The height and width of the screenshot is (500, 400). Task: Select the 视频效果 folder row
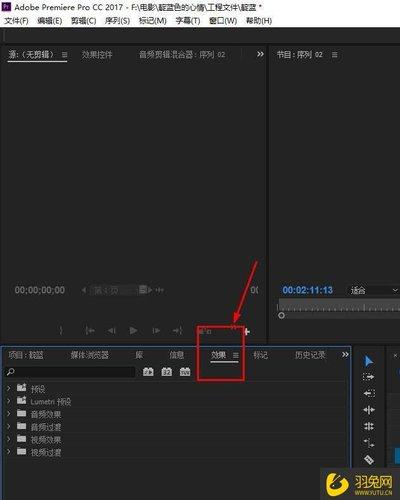click(x=176, y=440)
